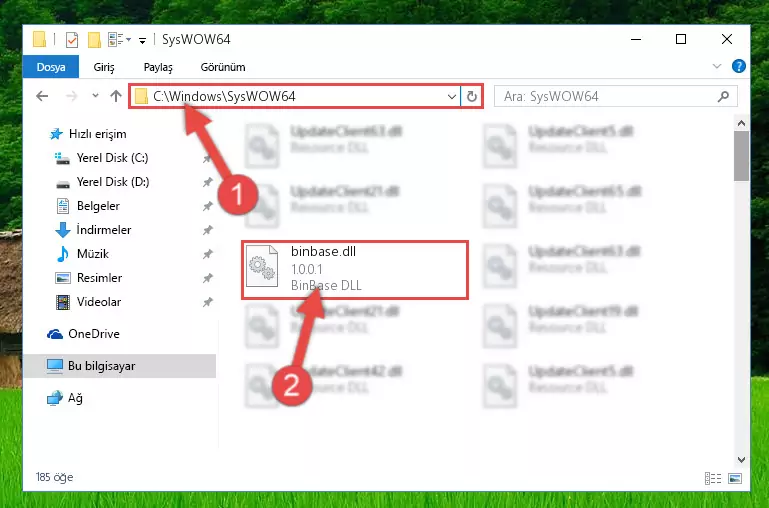
Task: Expand the address bar history dropdown
Action: pos(452,97)
